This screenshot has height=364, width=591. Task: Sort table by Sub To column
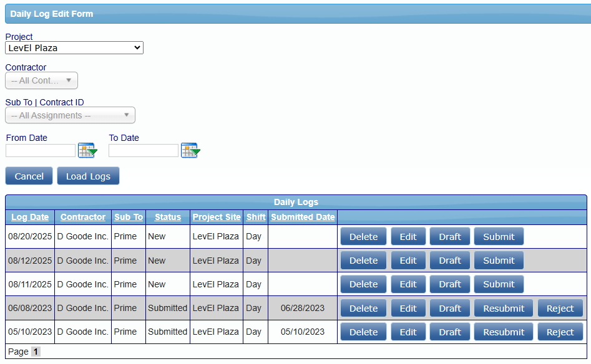tap(129, 217)
